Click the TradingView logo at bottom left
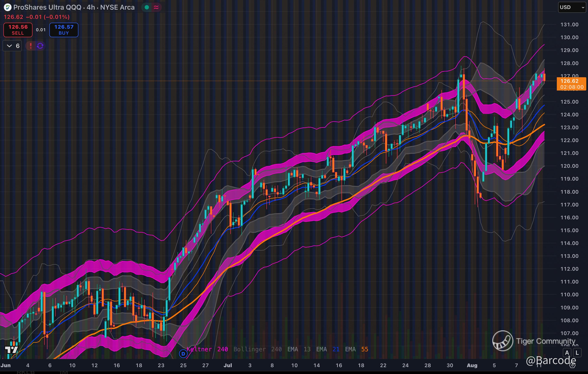Viewport: 588px width, 374px height. [11, 350]
